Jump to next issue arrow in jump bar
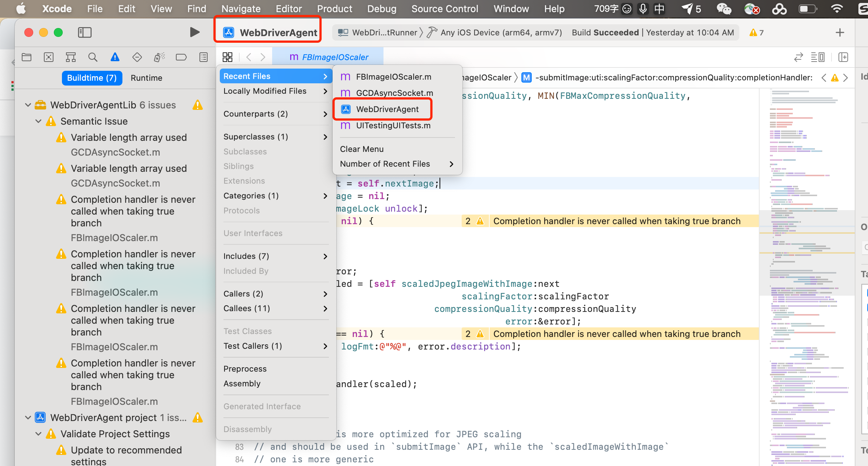This screenshot has height=466, width=868. (x=846, y=78)
